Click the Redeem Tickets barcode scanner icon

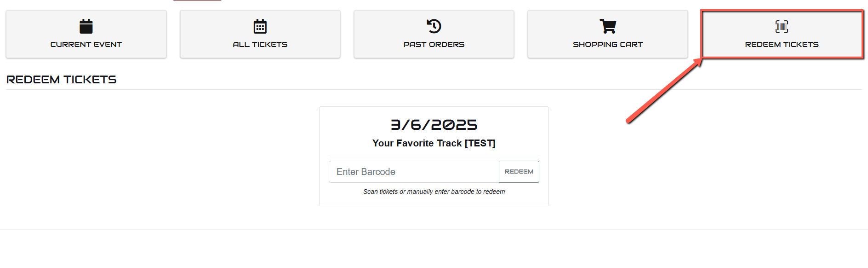(782, 26)
